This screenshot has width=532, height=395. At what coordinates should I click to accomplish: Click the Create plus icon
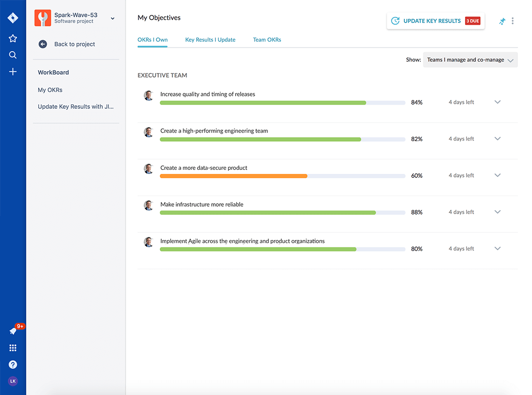(x=12, y=72)
